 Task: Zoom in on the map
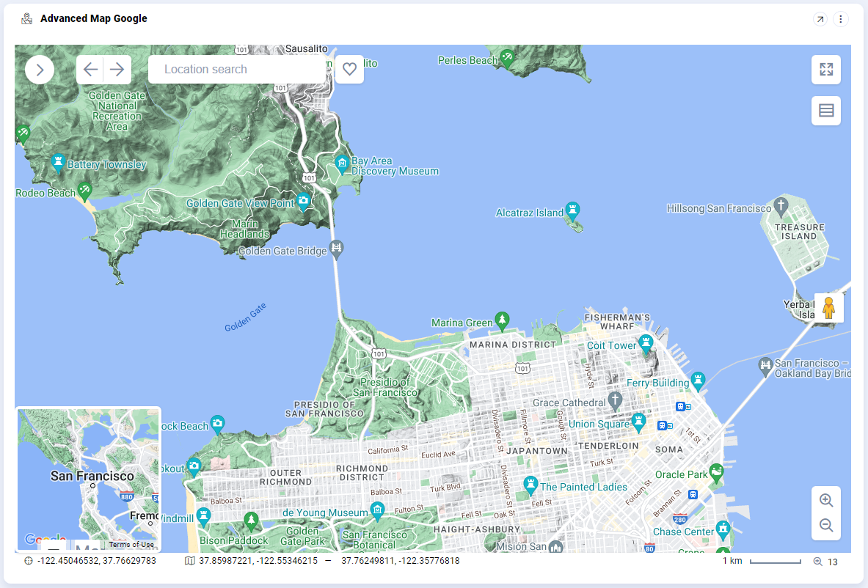(x=826, y=501)
